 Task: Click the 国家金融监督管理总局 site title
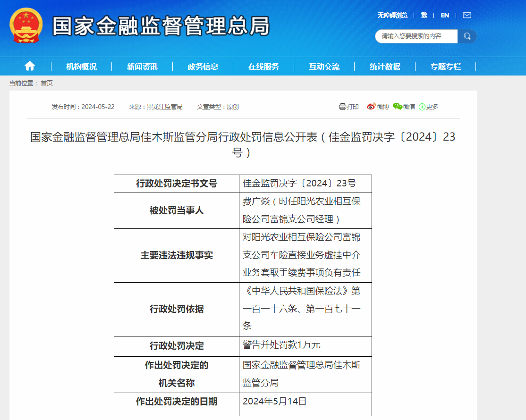point(161,26)
